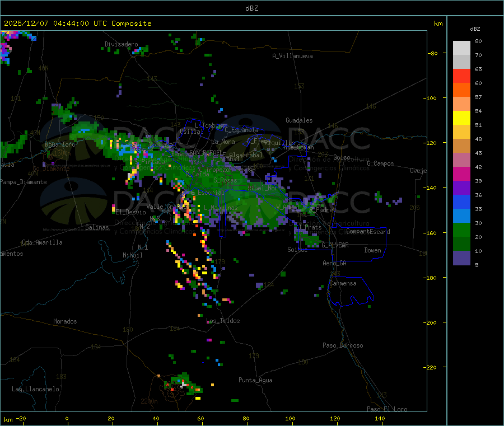The width and height of the screenshot is (504, 426).
Task: Click the El_Desvio station label
Action: [x=131, y=212]
